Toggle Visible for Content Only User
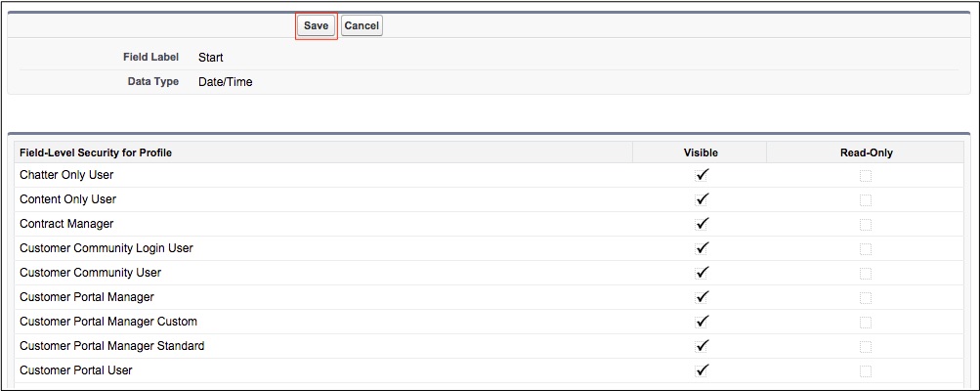This screenshot has height=391, width=980. point(701,199)
